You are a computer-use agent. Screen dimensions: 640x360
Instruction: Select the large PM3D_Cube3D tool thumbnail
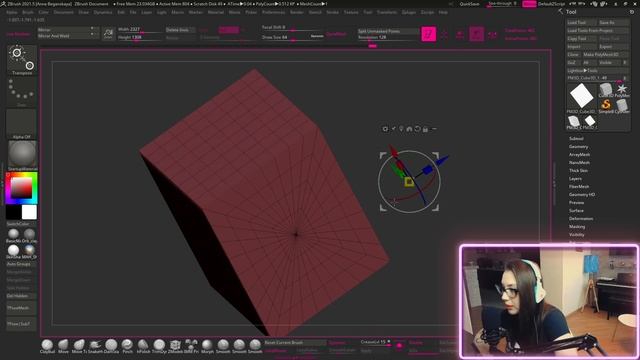(x=581, y=98)
